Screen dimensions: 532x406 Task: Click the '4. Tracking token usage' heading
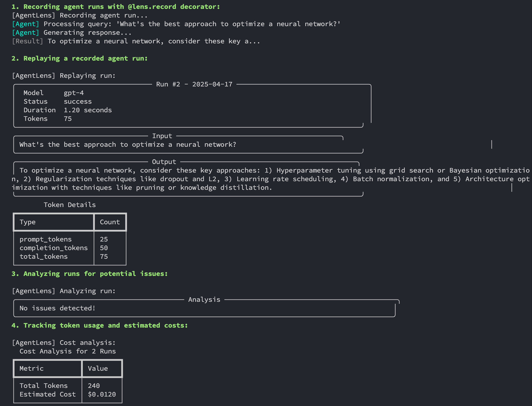(x=99, y=325)
